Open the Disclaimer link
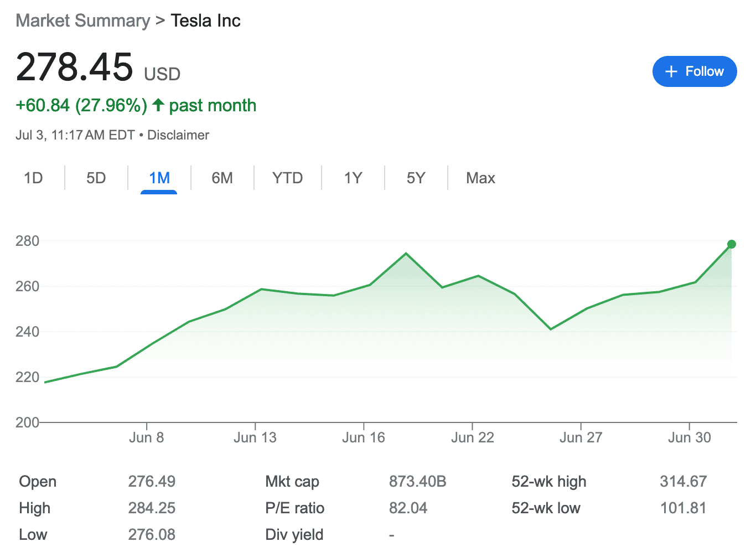This screenshot has width=756, height=557. (x=178, y=135)
